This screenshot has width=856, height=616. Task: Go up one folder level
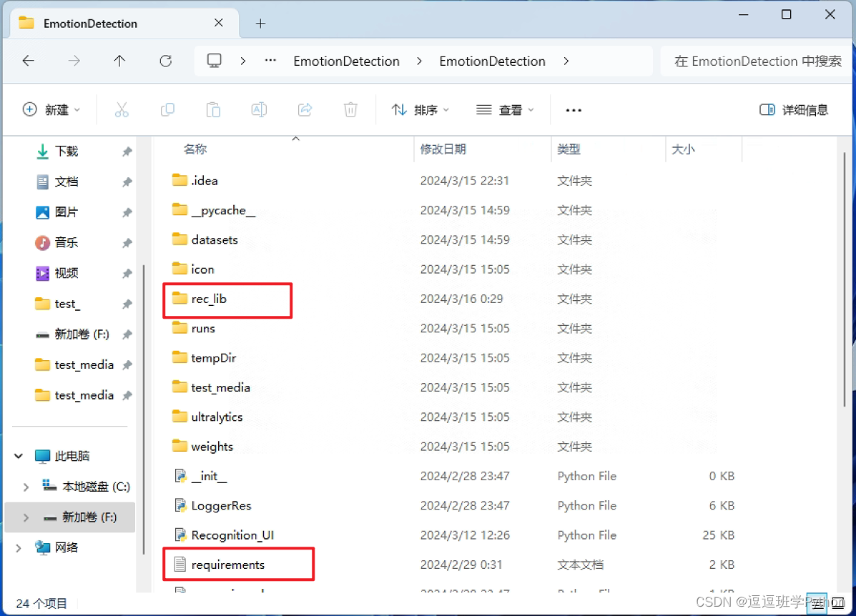119,61
